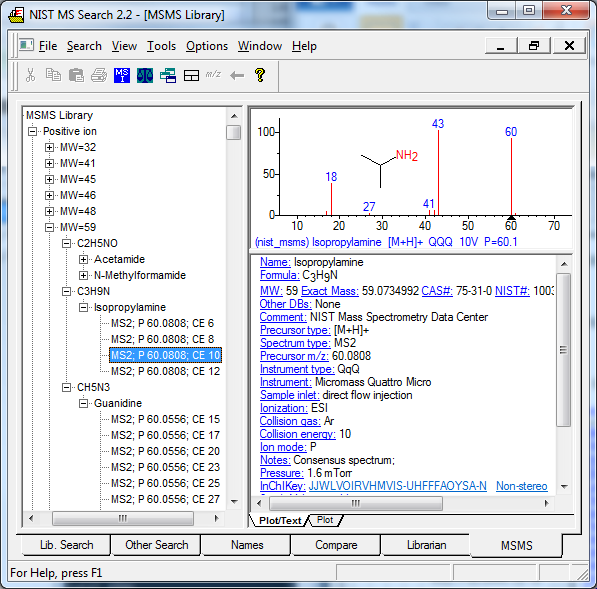Switch to the Plot tab
Viewport: 597px width, 589px height.
pyautogui.click(x=325, y=520)
